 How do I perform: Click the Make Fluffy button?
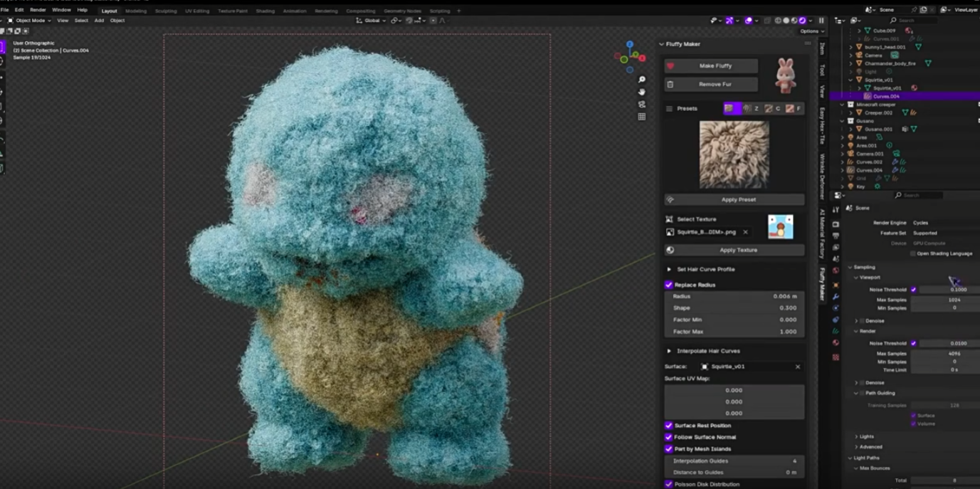(711, 65)
